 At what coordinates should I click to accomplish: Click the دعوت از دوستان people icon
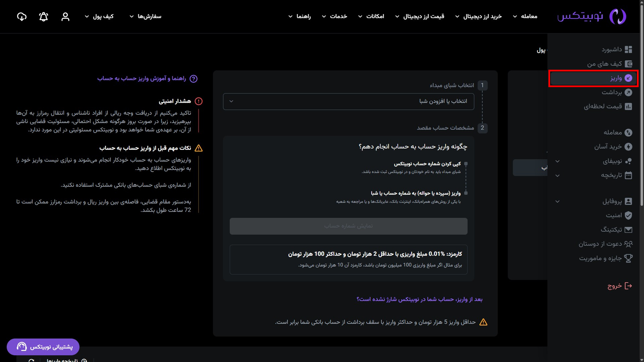[x=629, y=244]
